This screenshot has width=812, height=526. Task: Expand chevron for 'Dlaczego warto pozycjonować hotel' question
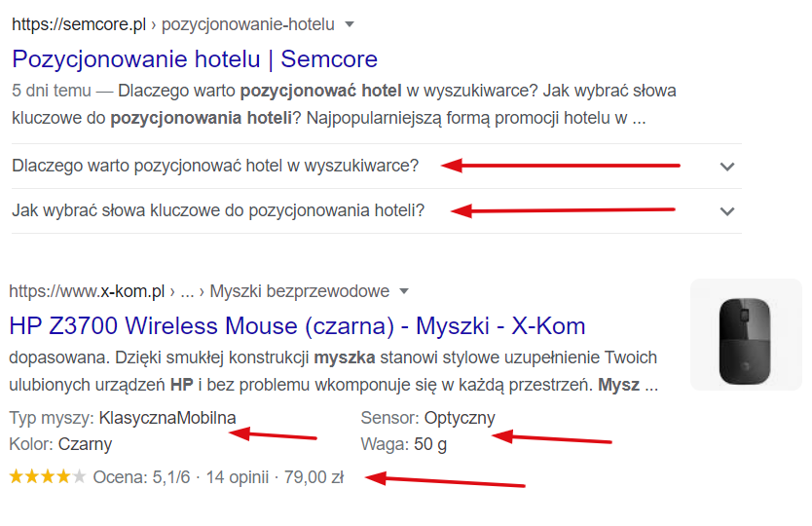[x=726, y=166]
